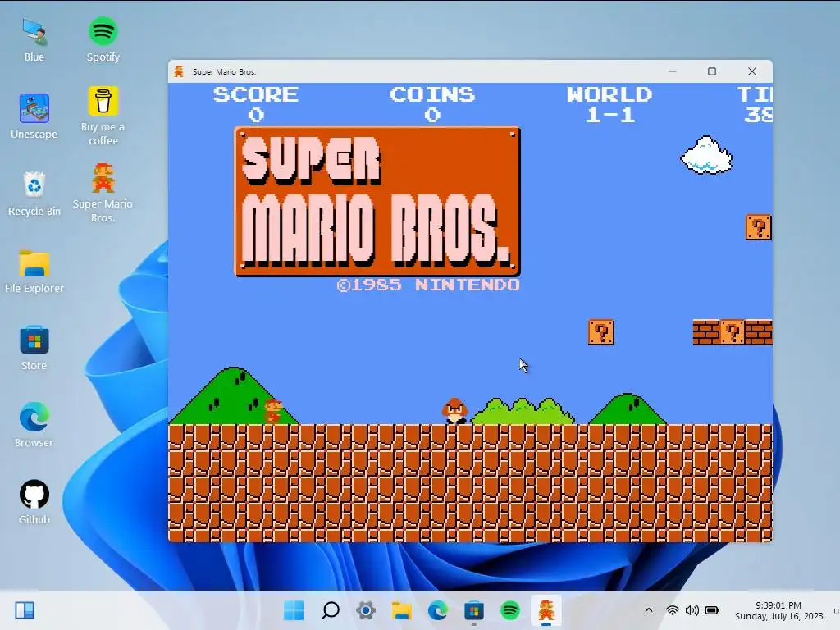This screenshot has height=630, width=840.
Task: Click the SCORE counter label
Action: point(256,95)
